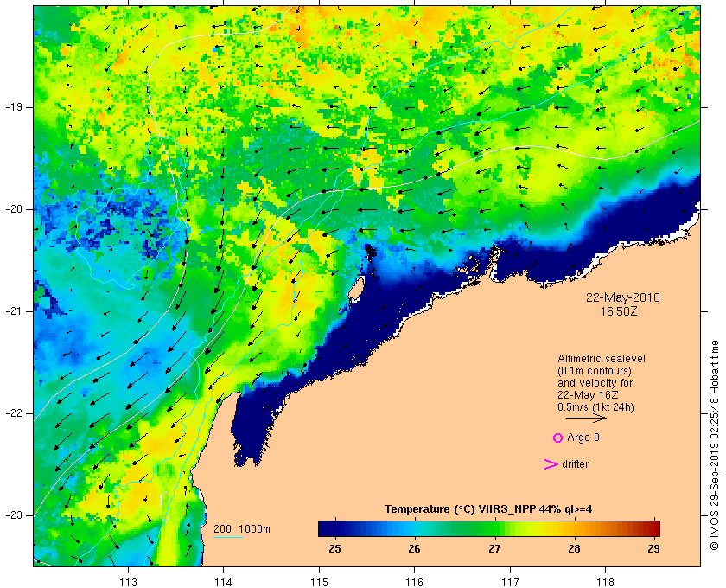Click the longitude label 114
The image size is (726, 588).
[224, 582]
